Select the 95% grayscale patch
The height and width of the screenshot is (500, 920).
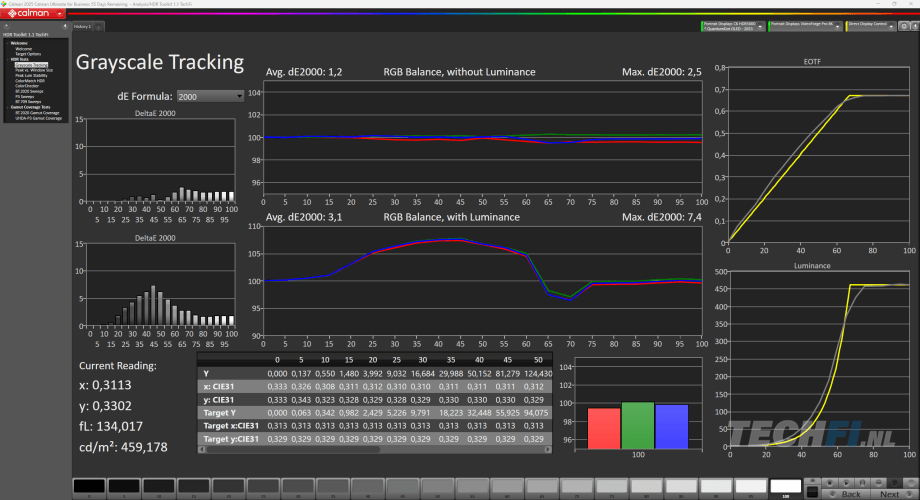click(751, 486)
